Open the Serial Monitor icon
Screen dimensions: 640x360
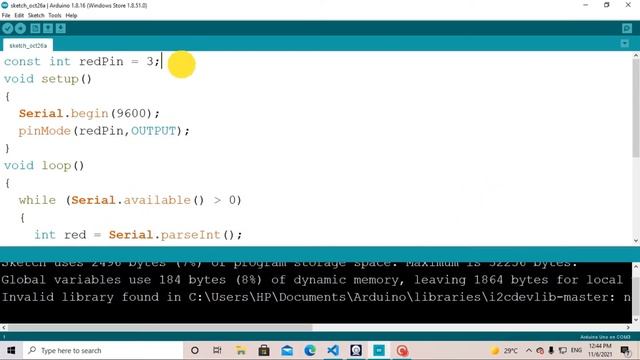coord(627,28)
